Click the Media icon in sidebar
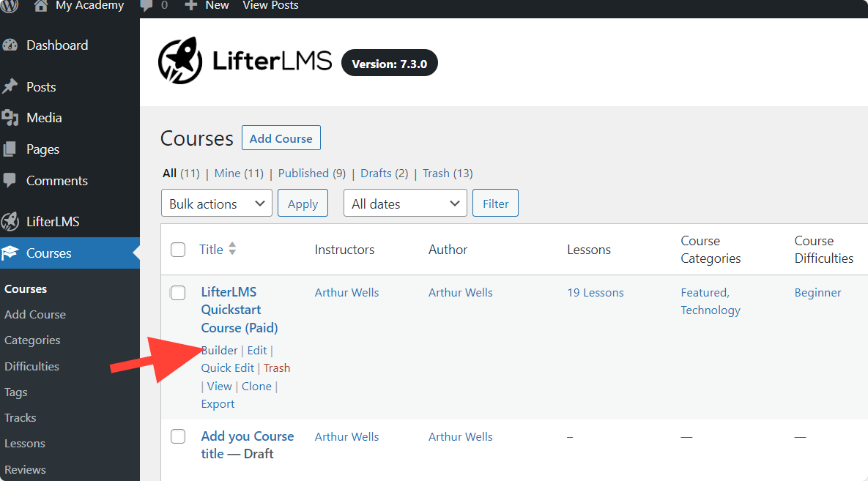The image size is (868, 481). [x=10, y=118]
